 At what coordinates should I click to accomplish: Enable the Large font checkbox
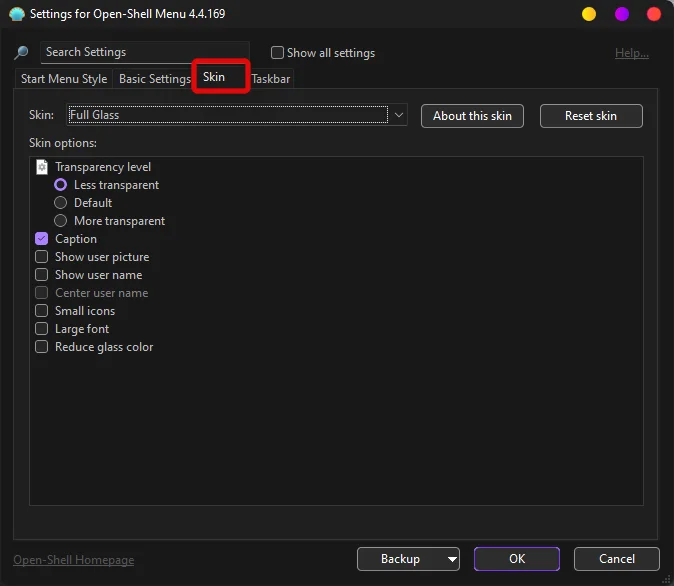coord(41,328)
